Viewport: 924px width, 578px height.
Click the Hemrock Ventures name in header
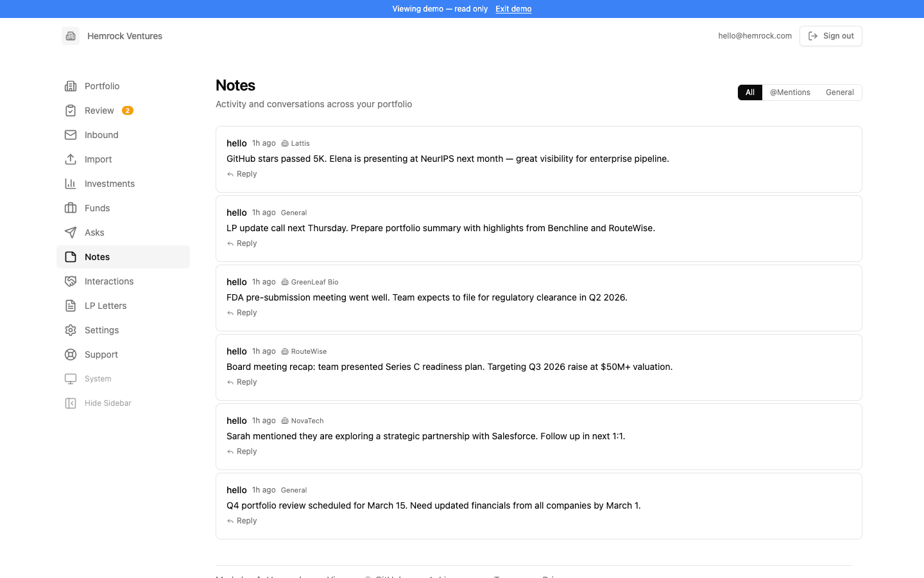tap(124, 36)
